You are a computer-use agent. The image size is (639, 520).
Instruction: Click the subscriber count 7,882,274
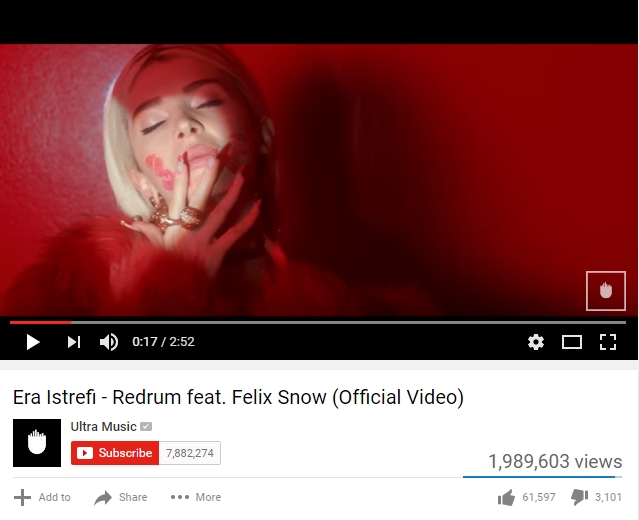pyautogui.click(x=190, y=453)
